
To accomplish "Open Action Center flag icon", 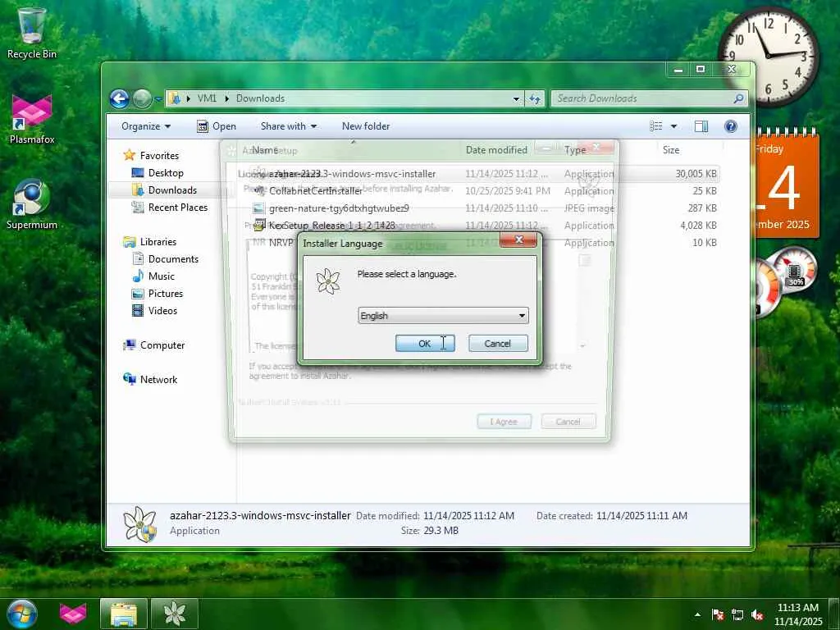I will point(718,614).
